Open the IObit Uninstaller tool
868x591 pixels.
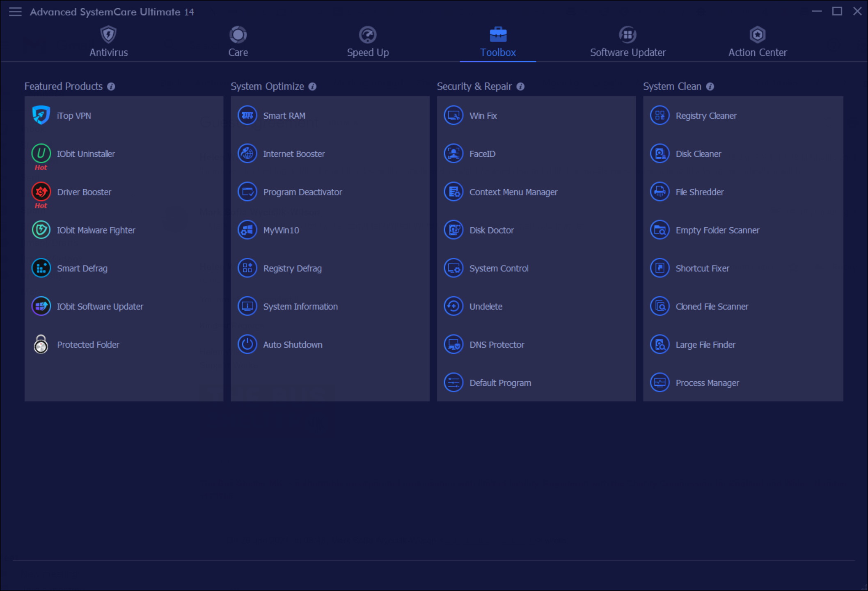(87, 153)
